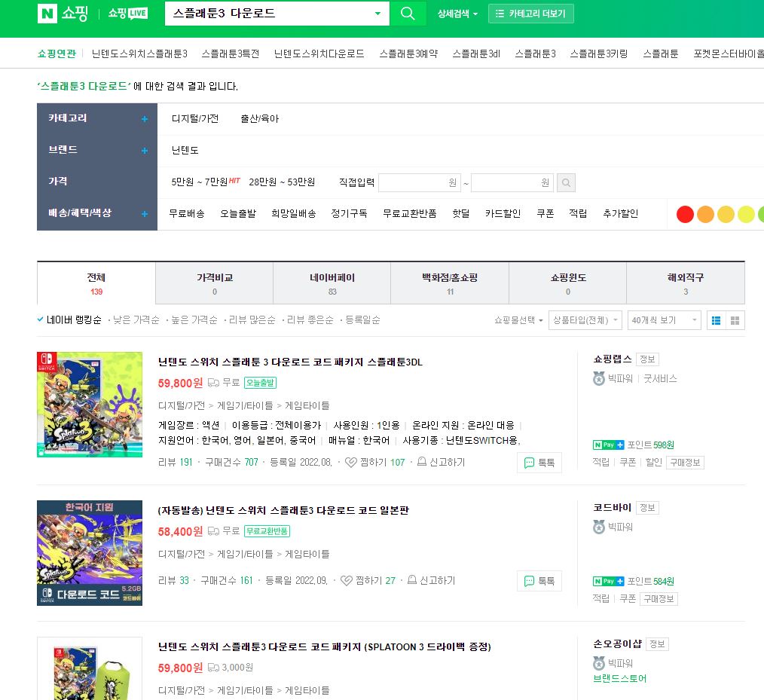
Task: Sort by 리뷰 많은순
Action: point(252,320)
